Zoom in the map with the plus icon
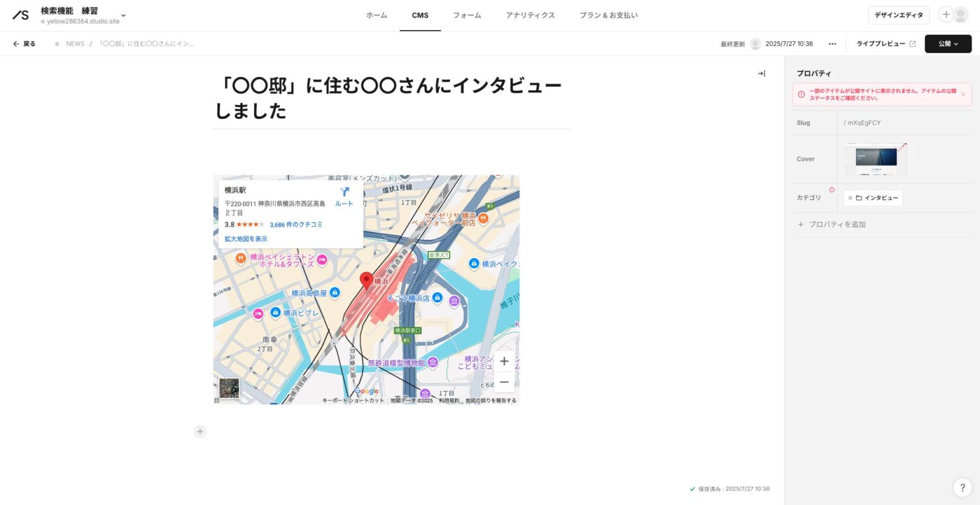 [504, 361]
